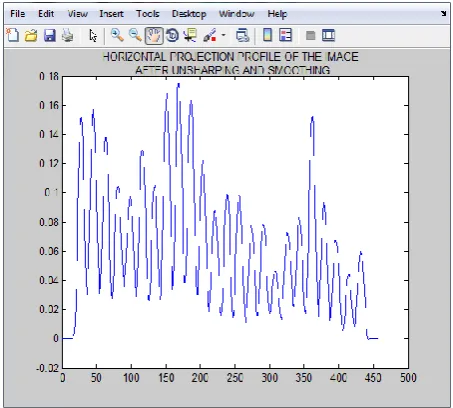
Task: Open the Window menu
Action: [x=237, y=14]
